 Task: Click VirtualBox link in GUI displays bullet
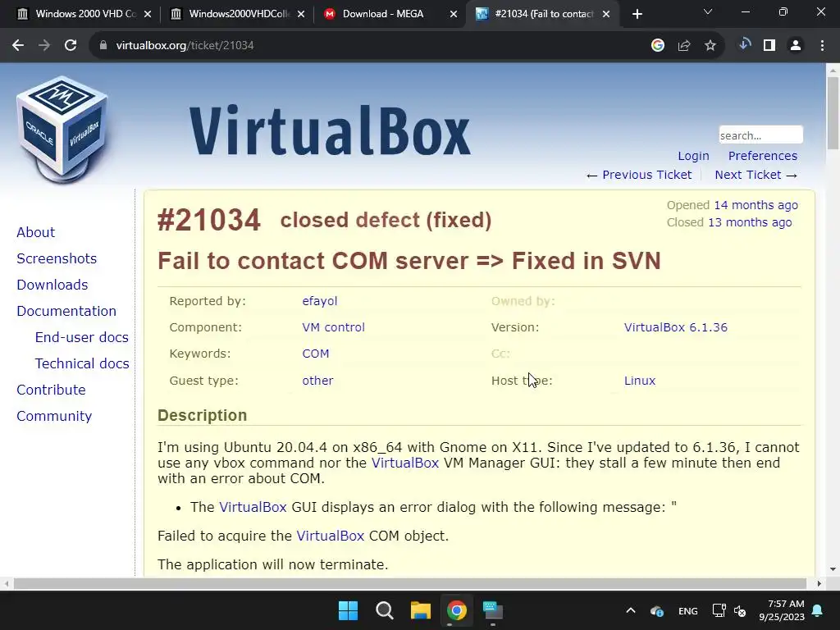[253, 507]
